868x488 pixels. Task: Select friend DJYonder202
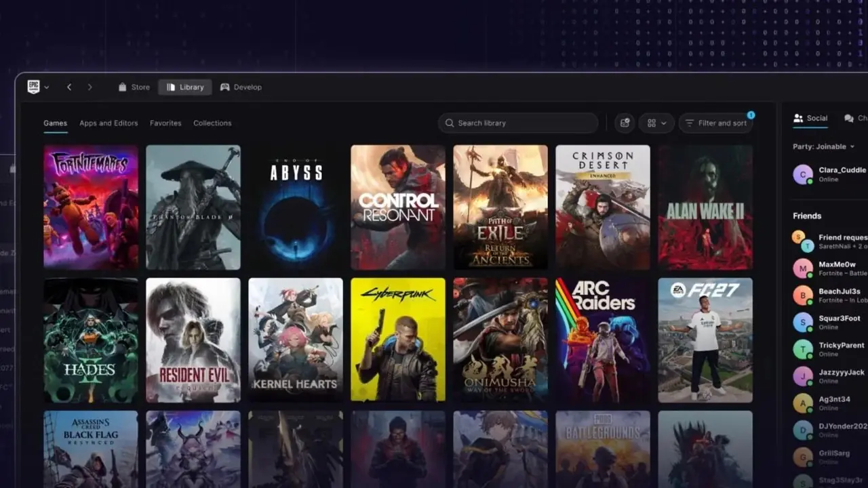pyautogui.click(x=830, y=430)
